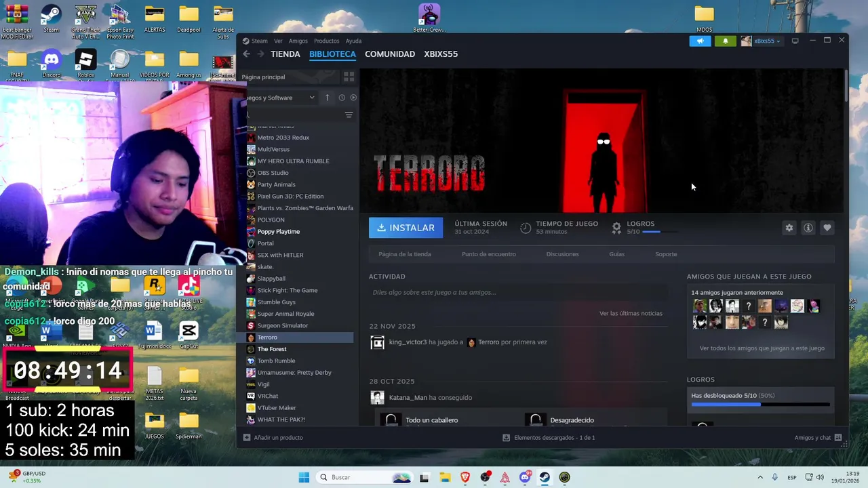
Task: Click the Windows Start button
Action: tap(304, 477)
